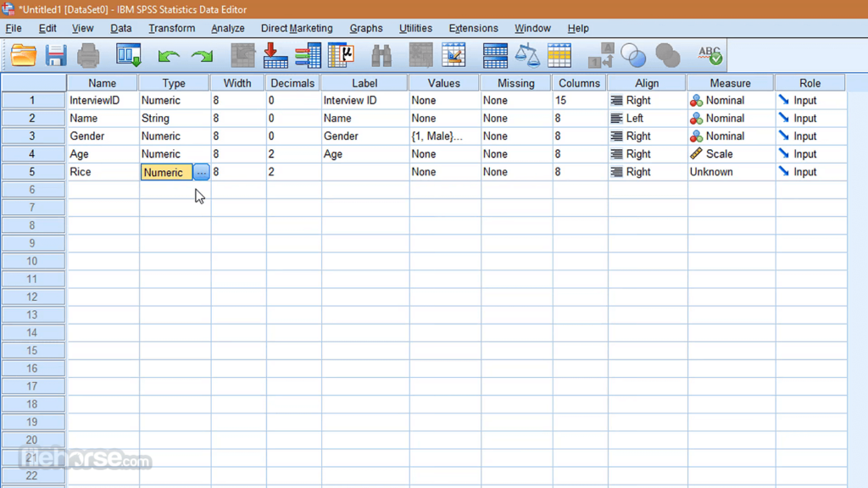The width and height of the screenshot is (868, 488).
Task: Open the Split File tool
Action: click(494, 55)
